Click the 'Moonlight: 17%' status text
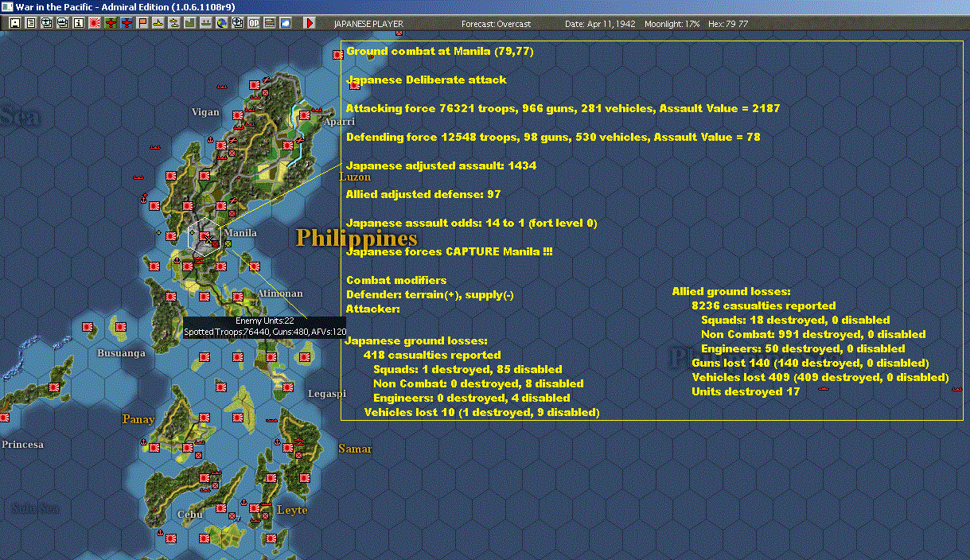 [672, 24]
